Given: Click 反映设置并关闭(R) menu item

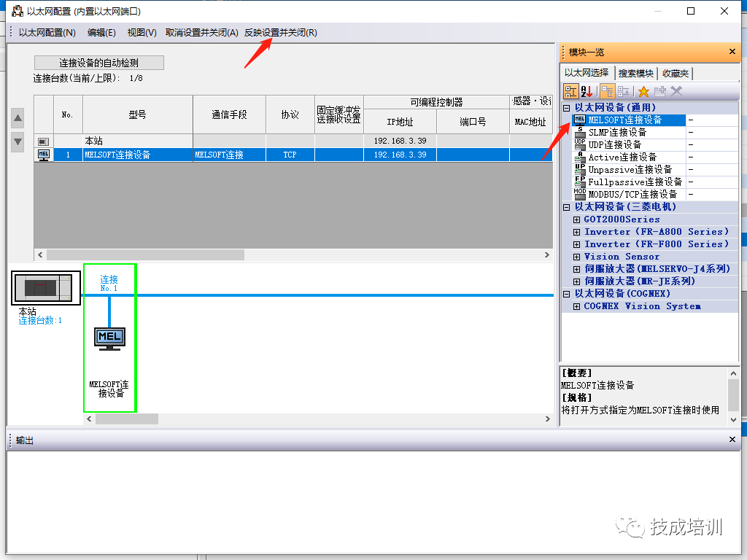Looking at the screenshot, I should [x=281, y=32].
